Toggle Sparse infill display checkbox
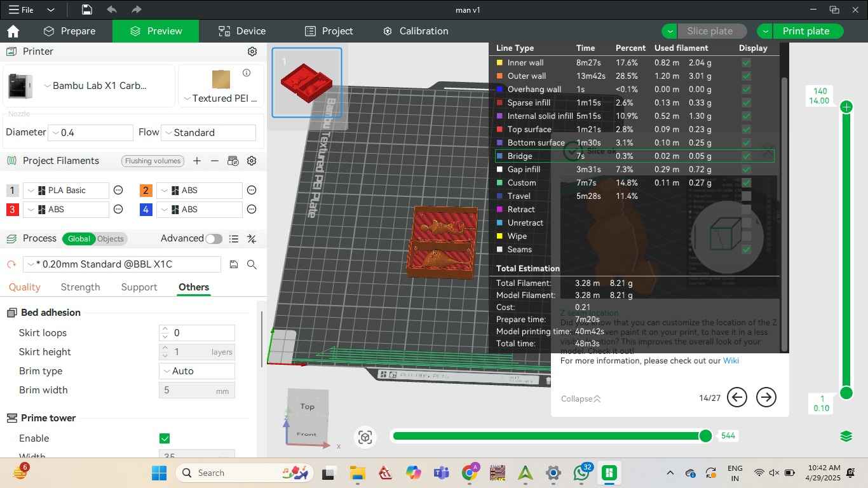The width and height of the screenshot is (868, 488). pos(747,103)
